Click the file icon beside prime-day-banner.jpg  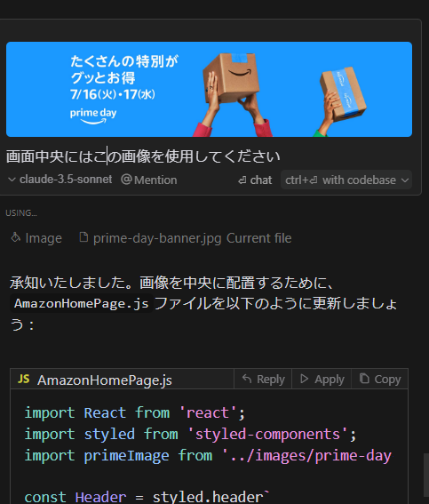[x=83, y=237]
